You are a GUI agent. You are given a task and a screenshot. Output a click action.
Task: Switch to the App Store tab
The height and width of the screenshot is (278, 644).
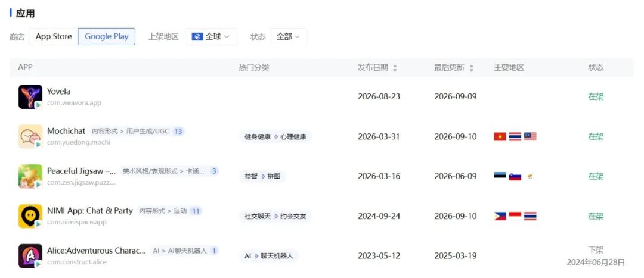pos(54,36)
